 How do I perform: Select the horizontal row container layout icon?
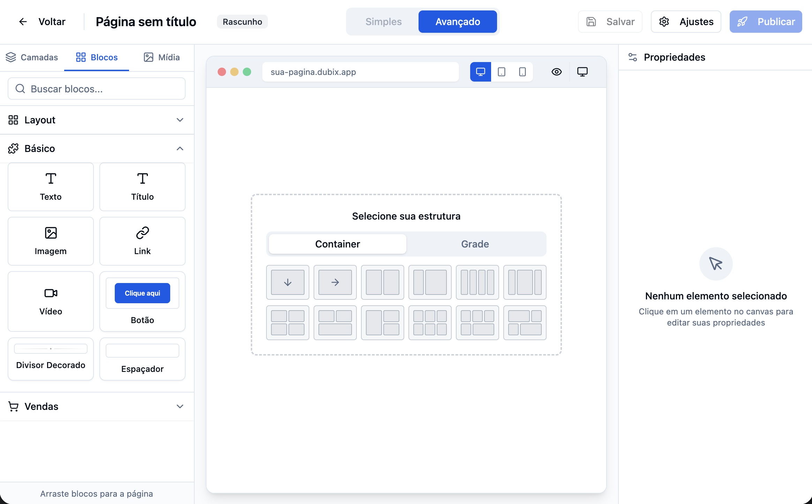click(x=335, y=282)
